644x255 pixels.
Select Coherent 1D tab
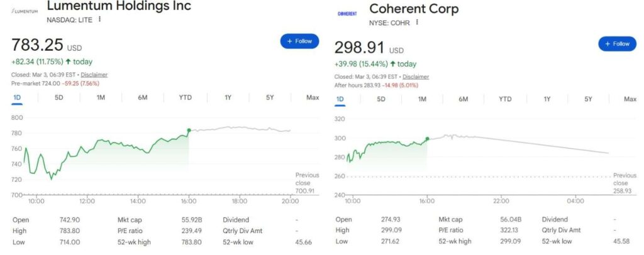coord(340,99)
